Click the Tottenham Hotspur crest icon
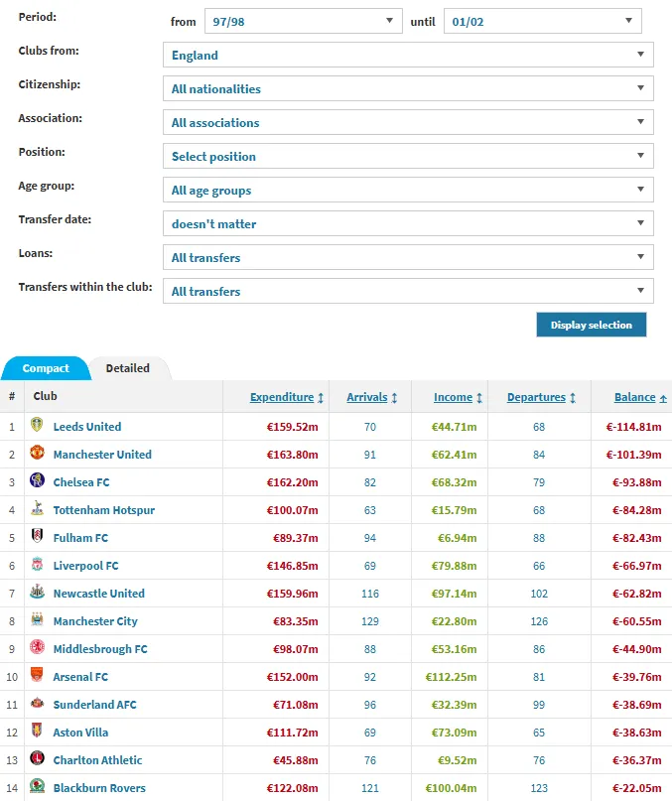This screenshot has height=801, width=672. (38, 510)
